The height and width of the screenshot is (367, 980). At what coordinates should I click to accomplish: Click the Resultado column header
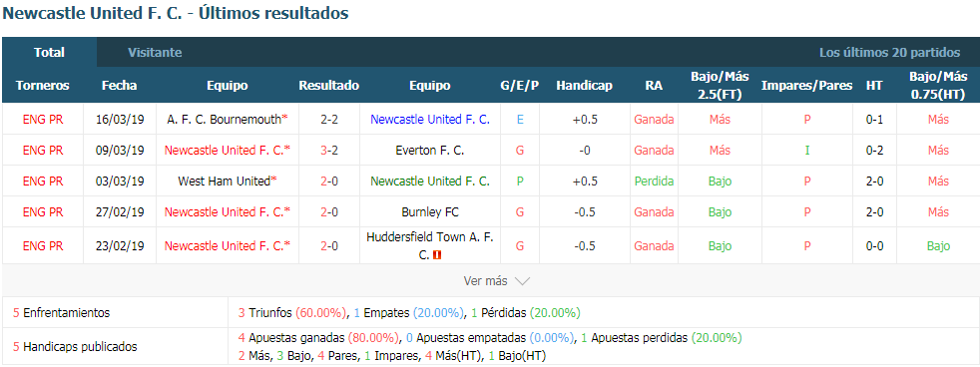328,86
